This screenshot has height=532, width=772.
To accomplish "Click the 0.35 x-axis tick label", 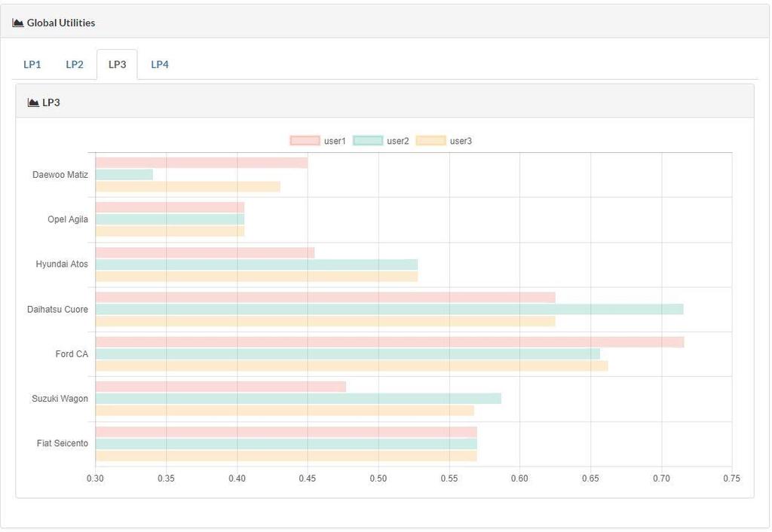I will pyautogui.click(x=167, y=478).
